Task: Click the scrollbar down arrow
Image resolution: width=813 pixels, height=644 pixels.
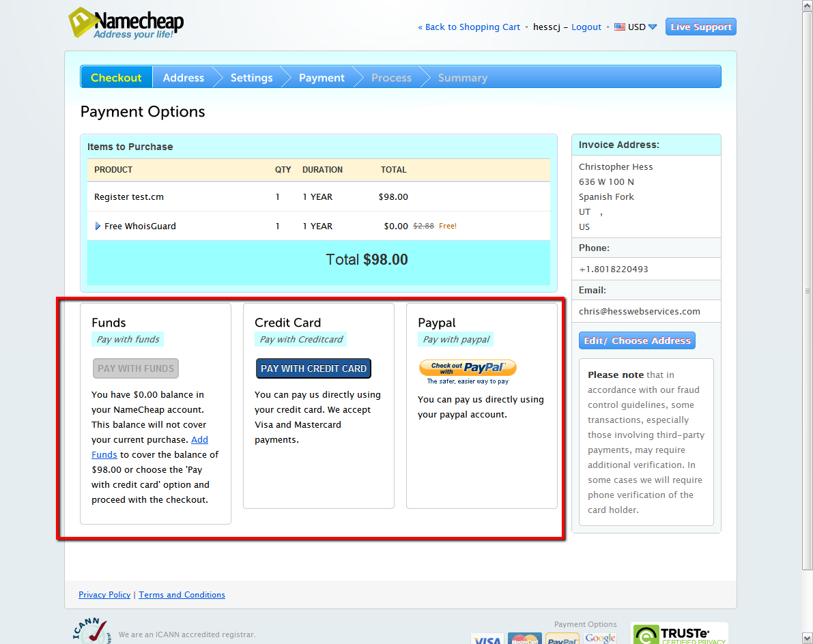Action: (x=808, y=639)
